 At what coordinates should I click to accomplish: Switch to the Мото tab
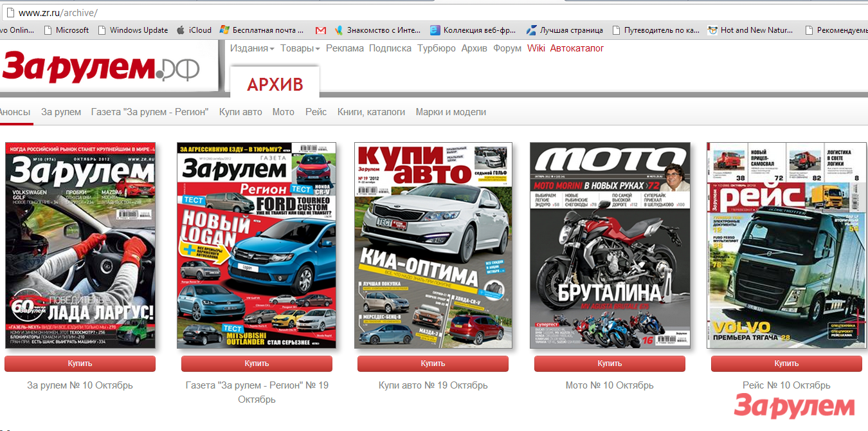point(283,112)
